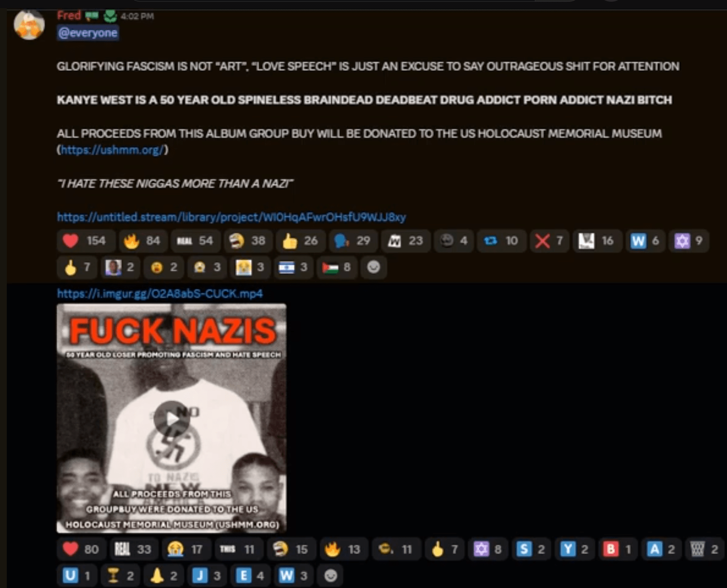Click the trophy reaction with 2

pyautogui.click(x=120, y=576)
